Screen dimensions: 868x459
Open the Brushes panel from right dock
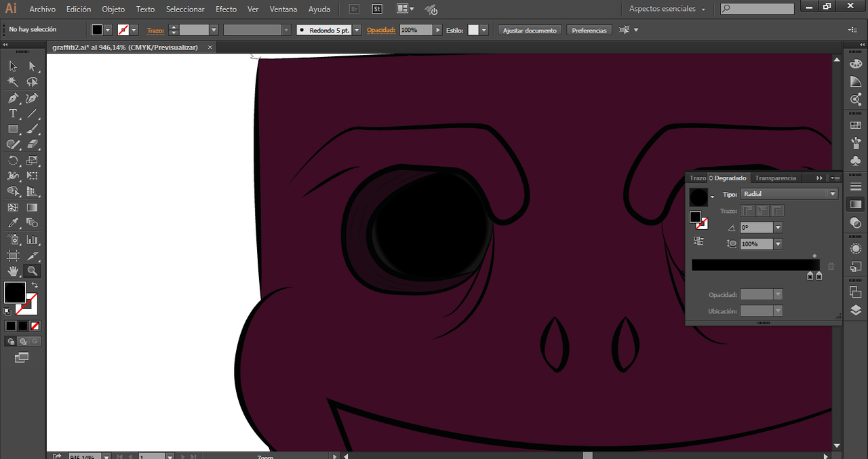click(x=856, y=143)
